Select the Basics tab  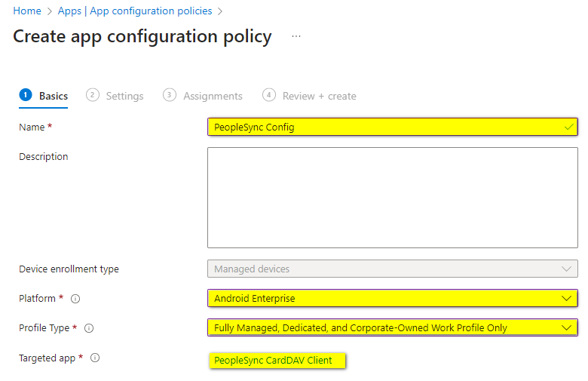pos(44,96)
